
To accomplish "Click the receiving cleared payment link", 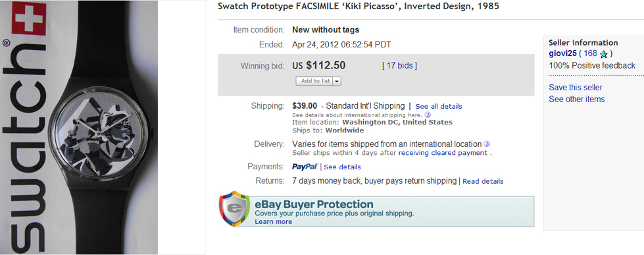I will [x=443, y=153].
